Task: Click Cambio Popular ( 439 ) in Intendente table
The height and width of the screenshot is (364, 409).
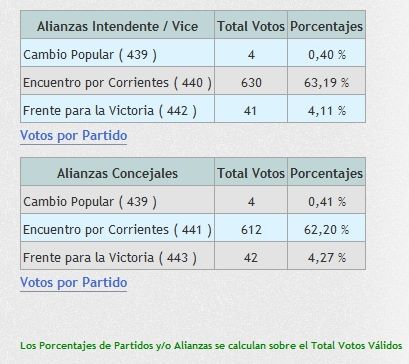Action: [90, 55]
